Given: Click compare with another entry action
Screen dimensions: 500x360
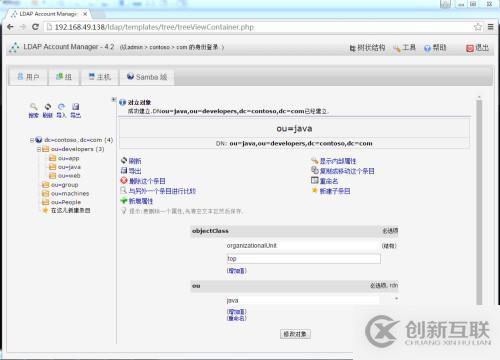Looking at the screenshot, I should coord(158,191).
